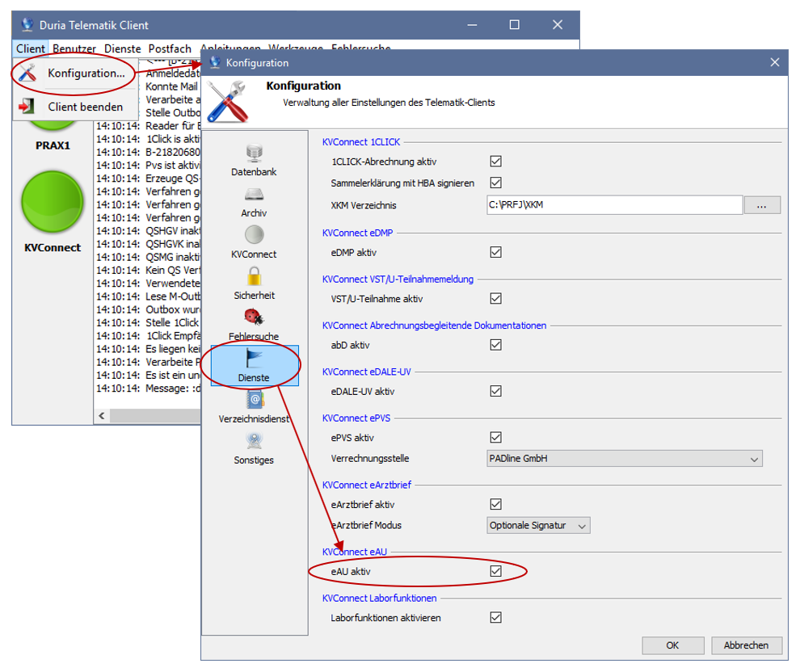This screenshot has height=672, width=800.
Task: Click the 'Lese M-Outb' log entry
Action: (148, 296)
